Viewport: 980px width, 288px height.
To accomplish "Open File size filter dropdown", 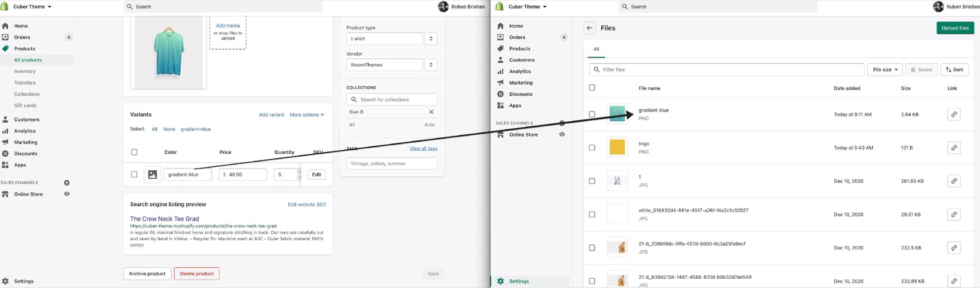I will pyautogui.click(x=885, y=70).
